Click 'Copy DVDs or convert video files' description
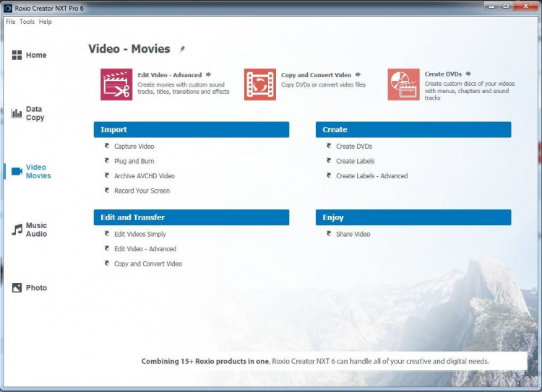The image size is (542, 392). [x=323, y=84]
